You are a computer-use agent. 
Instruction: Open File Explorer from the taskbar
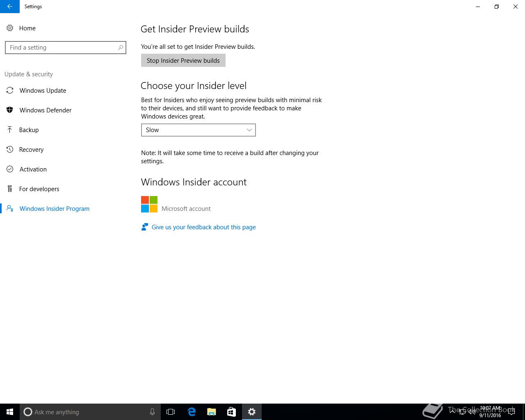coord(212,412)
